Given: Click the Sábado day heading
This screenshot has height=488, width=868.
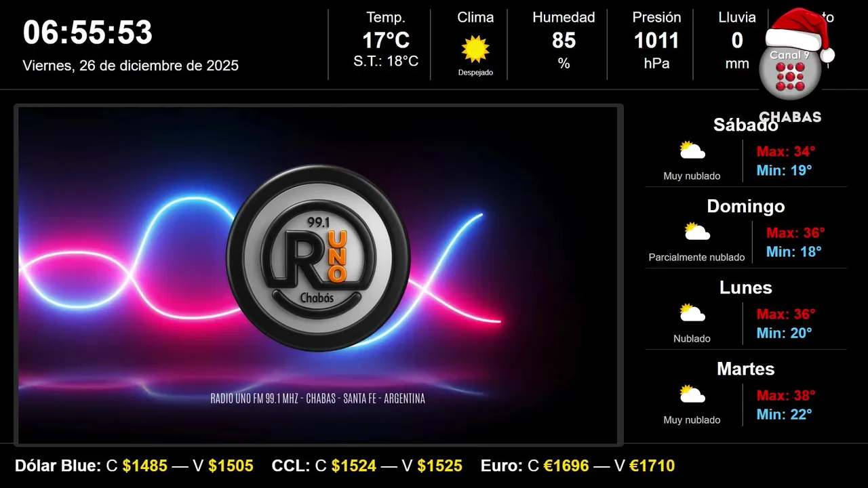Looking at the screenshot, I should (746, 125).
